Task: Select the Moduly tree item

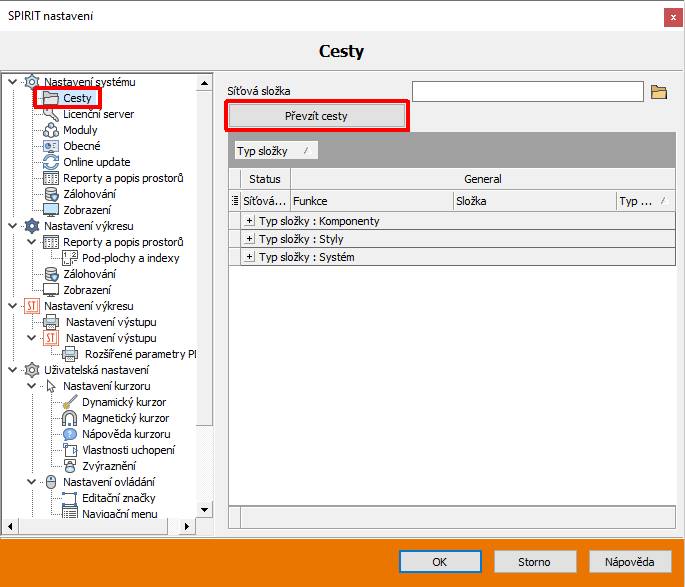Action: (80, 130)
